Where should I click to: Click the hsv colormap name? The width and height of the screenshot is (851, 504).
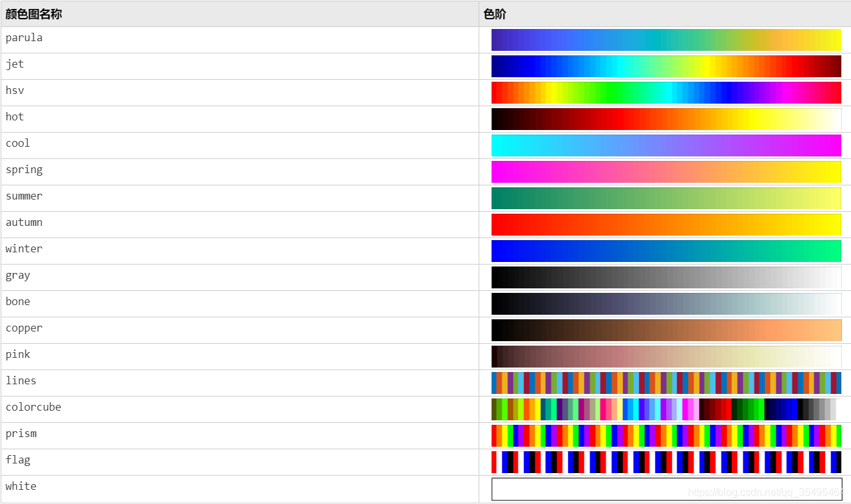(x=15, y=91)
